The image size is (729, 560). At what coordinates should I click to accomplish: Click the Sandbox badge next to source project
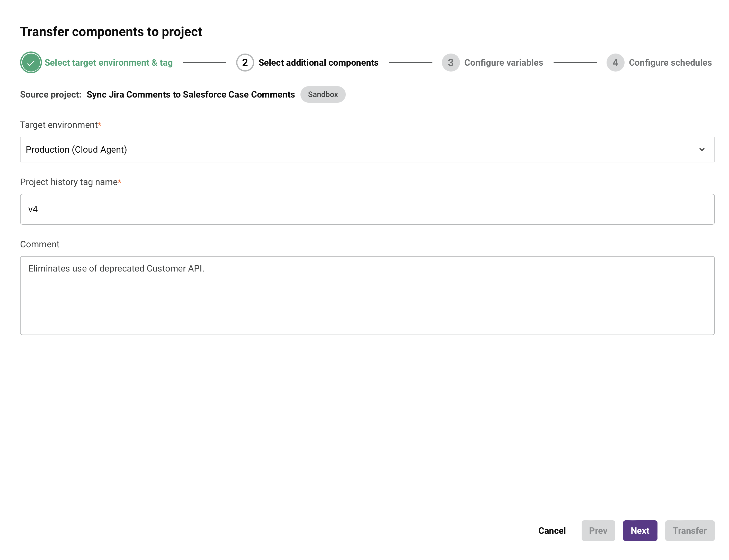click(x=323, y=94)
